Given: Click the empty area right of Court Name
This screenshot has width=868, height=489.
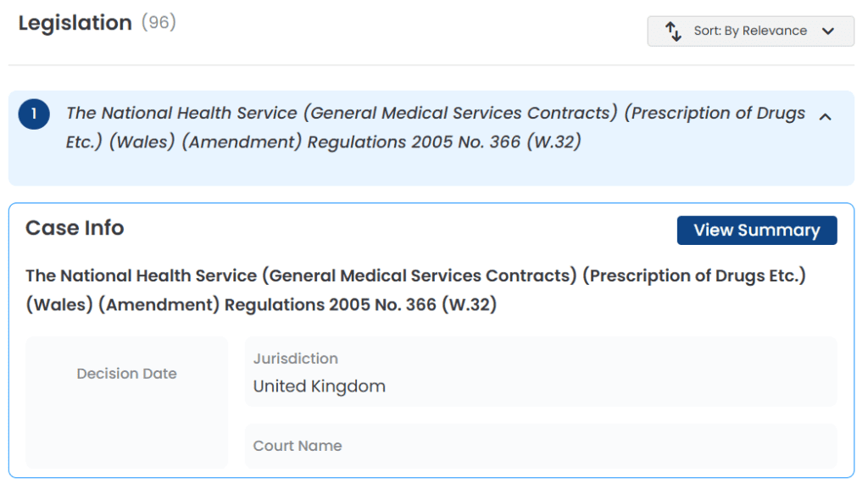Looking at the screenshot, I should pyautogui.click(x=587, y=446).
